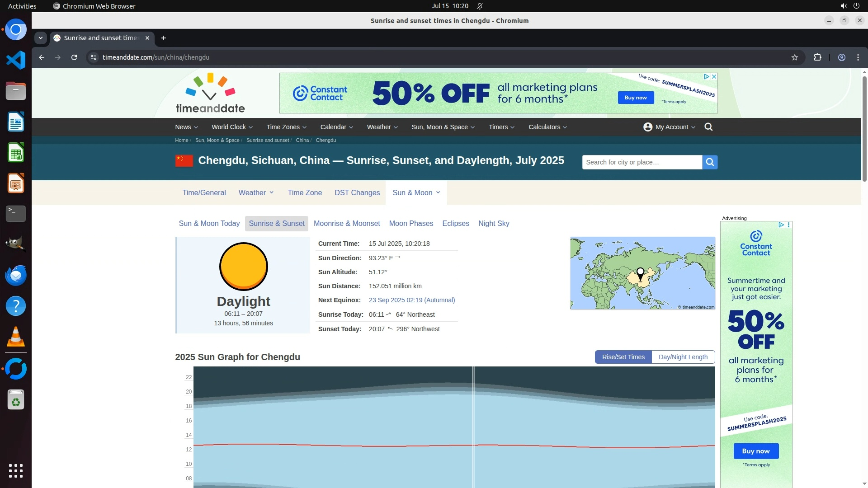This screenshot has width=868, height=488.
Task: Click the city search input field
Action: tap(642, 162)
